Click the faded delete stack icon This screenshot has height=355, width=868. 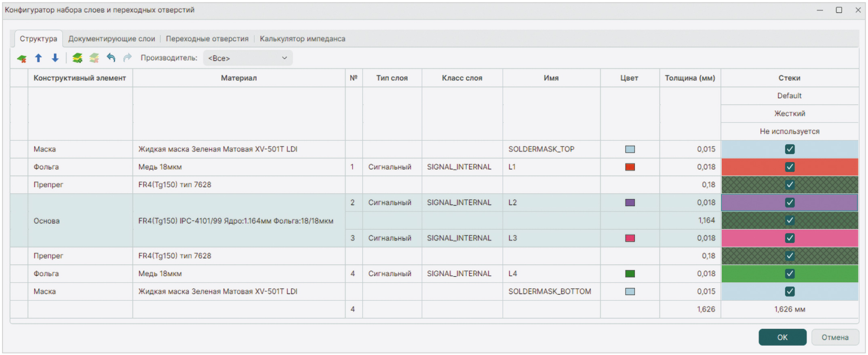(x=94, y=58)
